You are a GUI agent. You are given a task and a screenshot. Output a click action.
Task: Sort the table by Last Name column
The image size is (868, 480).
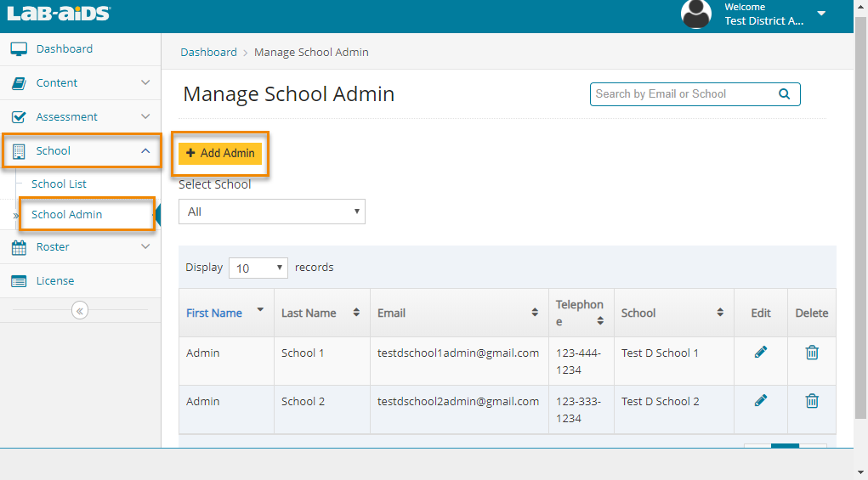coord(321,313)
